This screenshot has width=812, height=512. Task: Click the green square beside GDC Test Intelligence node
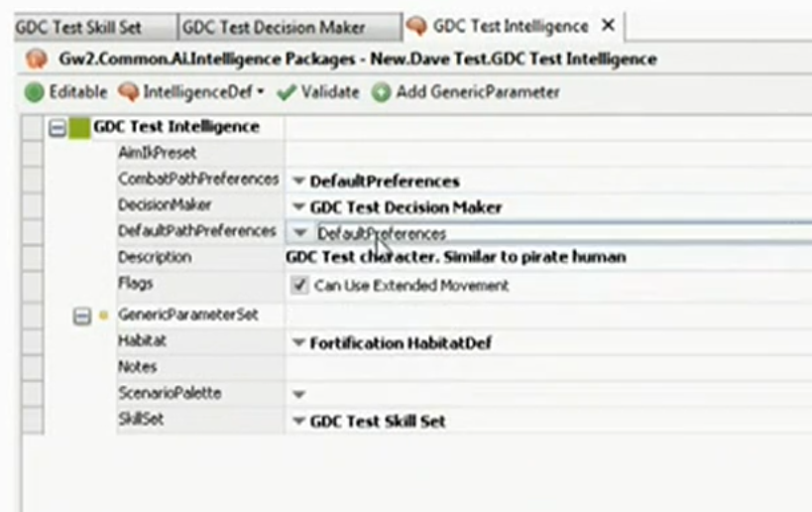click(x=79, y=127)
